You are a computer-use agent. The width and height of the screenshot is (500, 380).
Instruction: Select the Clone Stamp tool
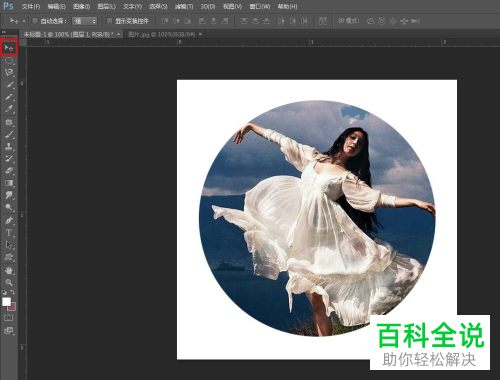tap(9, 146)
